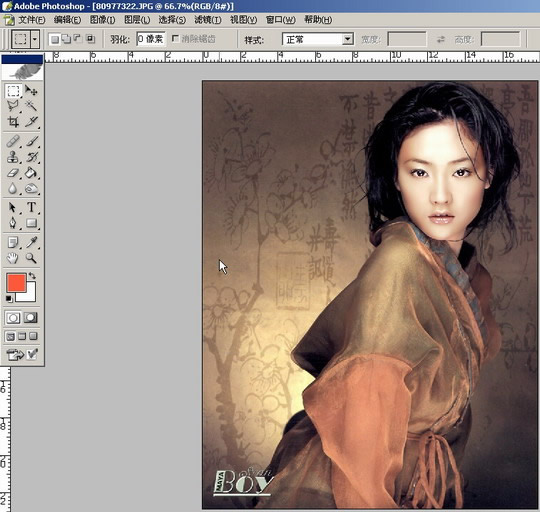Select the Dodge tool
This screenshot has width=540, height=512.
point(31,188)
